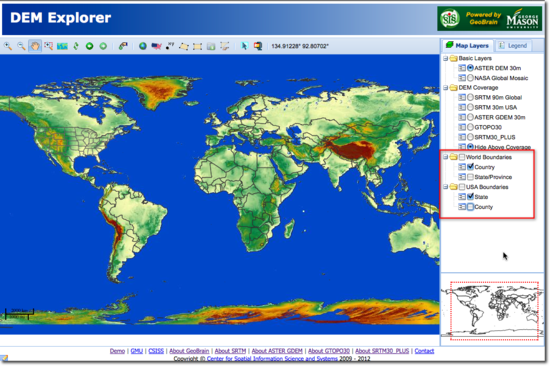This screenshot has width=550, height=366.
Task: Click the hand-on-selection tool icon
Action: (225, 46)
